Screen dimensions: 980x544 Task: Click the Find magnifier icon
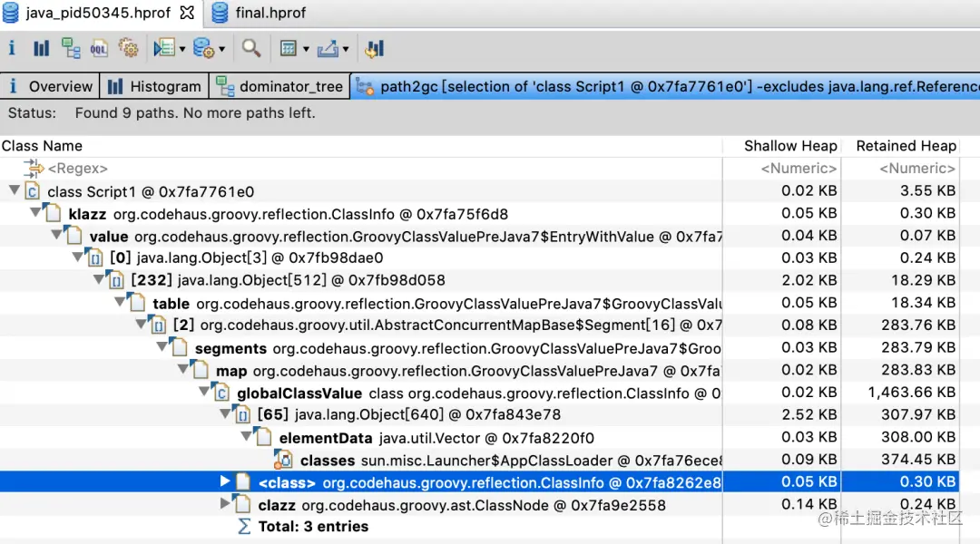pyautogui.click(x=251, y=48)
